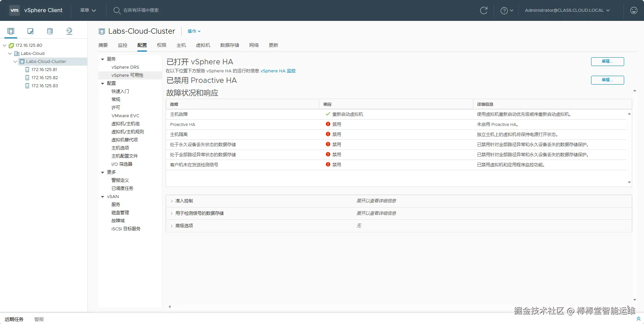The width and height of the screenshot is (644, 324).
Task: Open the Administrator@CLASS.CLOUD.LOCAL user menu
Action: 567,10
